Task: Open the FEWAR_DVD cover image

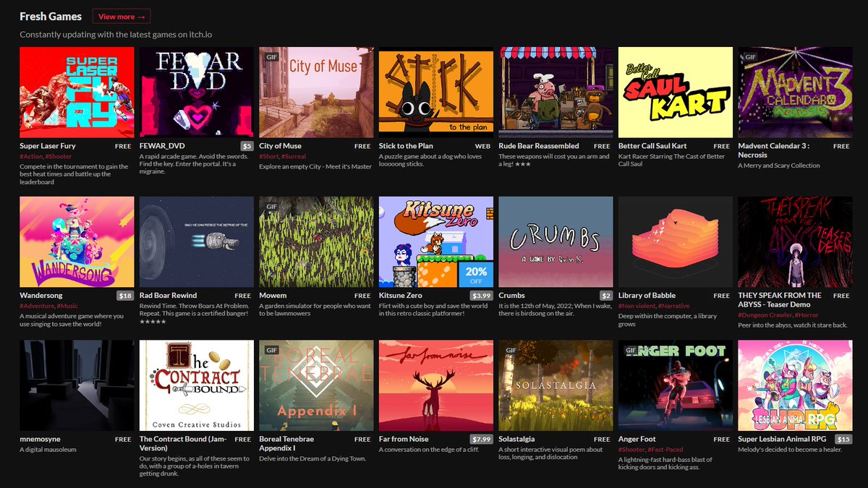Action: click(x=197, y=93)
